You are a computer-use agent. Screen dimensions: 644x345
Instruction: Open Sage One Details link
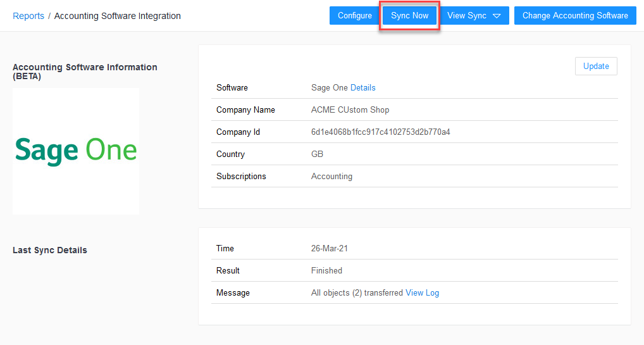click(x=362, y=87)
